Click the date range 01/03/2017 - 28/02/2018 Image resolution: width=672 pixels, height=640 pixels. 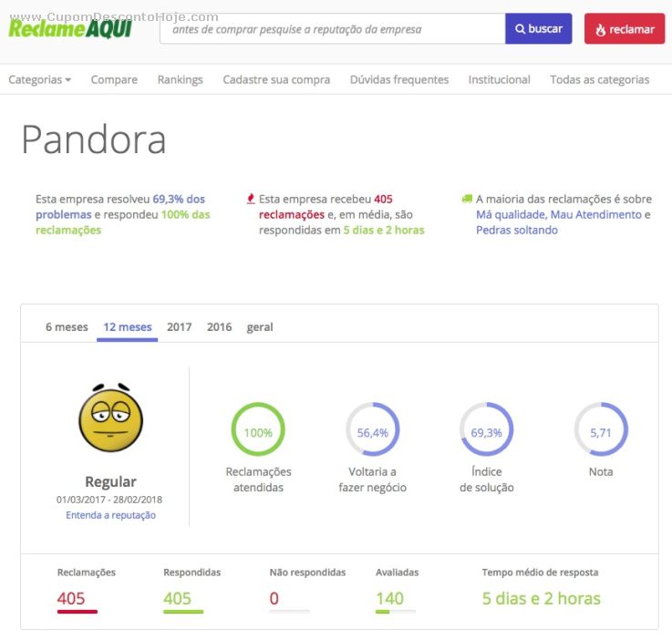[x=109, y=500]
